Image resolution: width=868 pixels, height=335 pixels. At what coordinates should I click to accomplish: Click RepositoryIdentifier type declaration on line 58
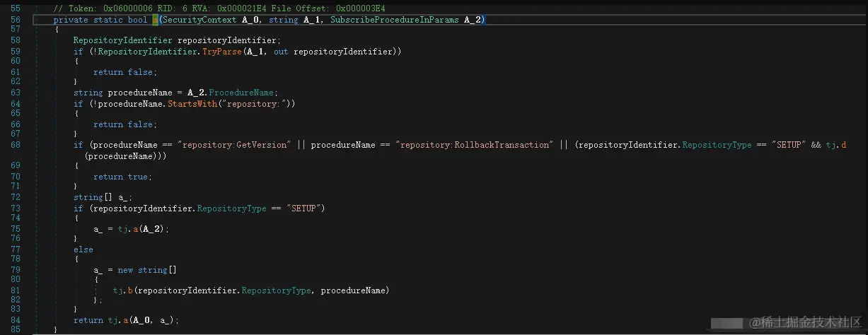point(122,40)
